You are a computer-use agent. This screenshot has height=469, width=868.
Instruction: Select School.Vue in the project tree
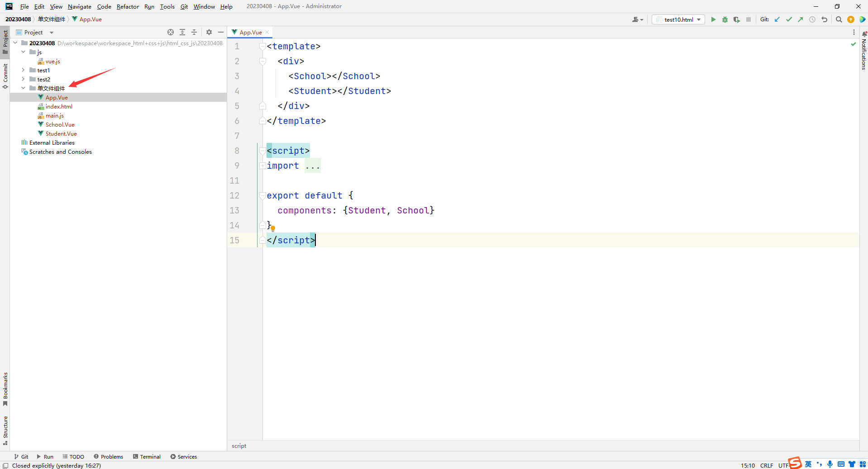coord(60,124)
